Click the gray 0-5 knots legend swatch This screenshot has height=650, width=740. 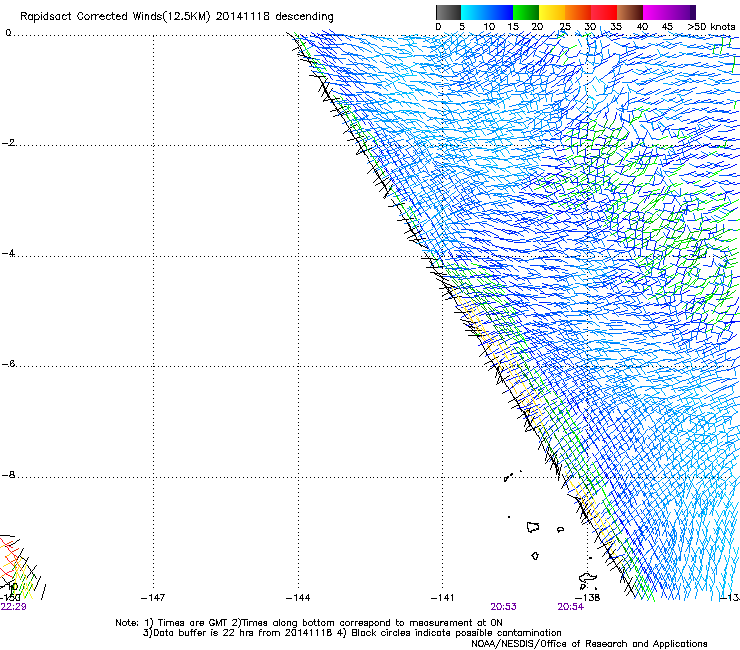tap(448, 12)
